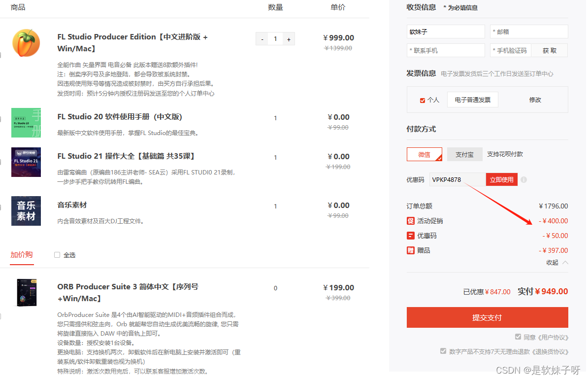
Task: Open FL Studio 21 操作大全 title
Action: [126, 156]
